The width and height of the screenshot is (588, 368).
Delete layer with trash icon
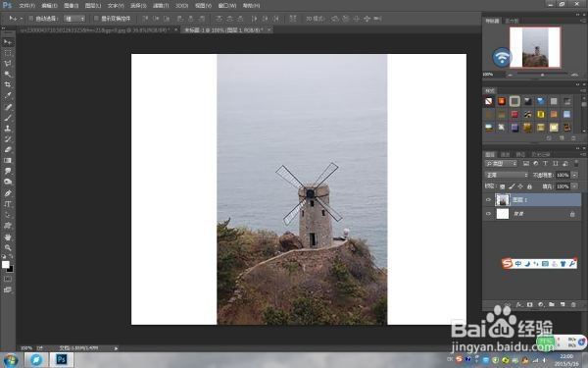(573, 304)
